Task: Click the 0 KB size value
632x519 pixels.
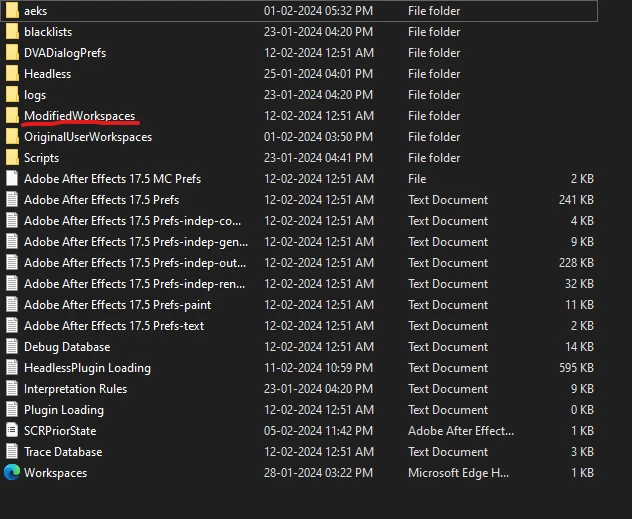Action: tap(582, 410)
